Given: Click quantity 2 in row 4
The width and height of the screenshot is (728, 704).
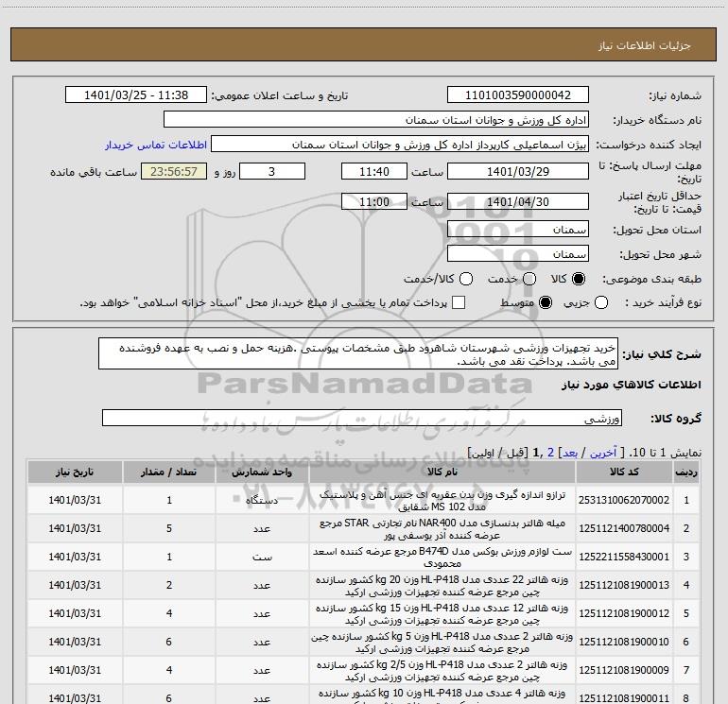Looking at the screenshot, I should [169, 585].
